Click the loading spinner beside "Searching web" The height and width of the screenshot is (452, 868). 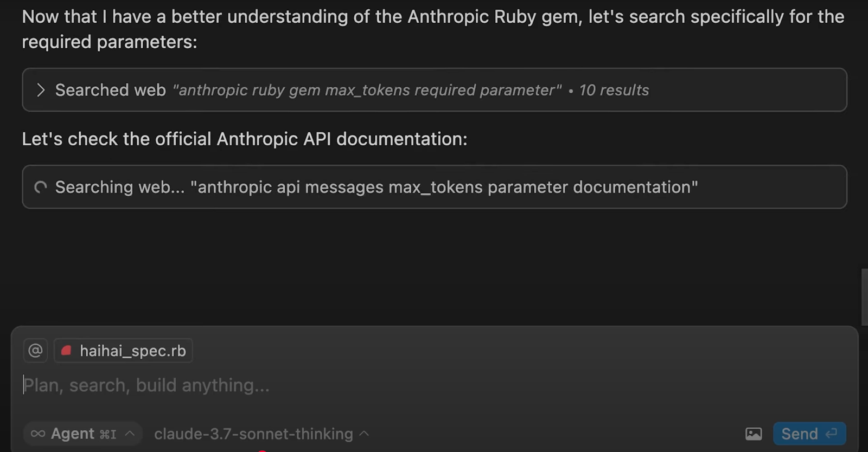coord(41,188)
